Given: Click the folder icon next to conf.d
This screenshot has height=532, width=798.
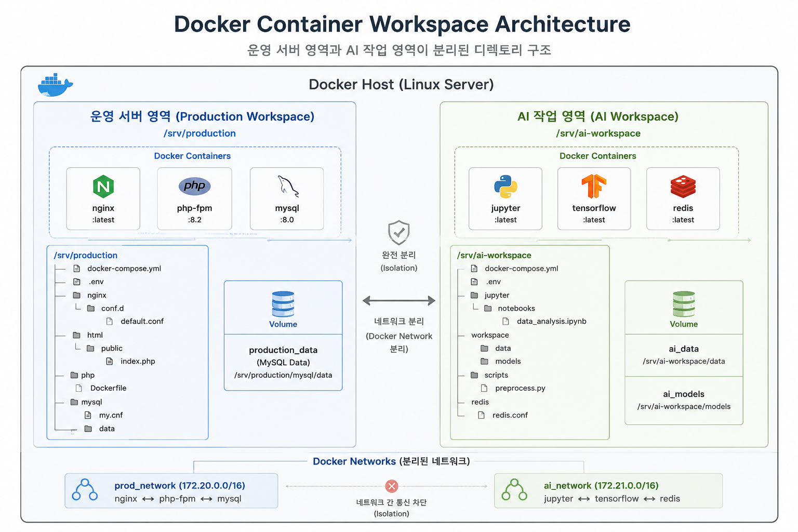Looking at the screenshot, I should [91, 308].
